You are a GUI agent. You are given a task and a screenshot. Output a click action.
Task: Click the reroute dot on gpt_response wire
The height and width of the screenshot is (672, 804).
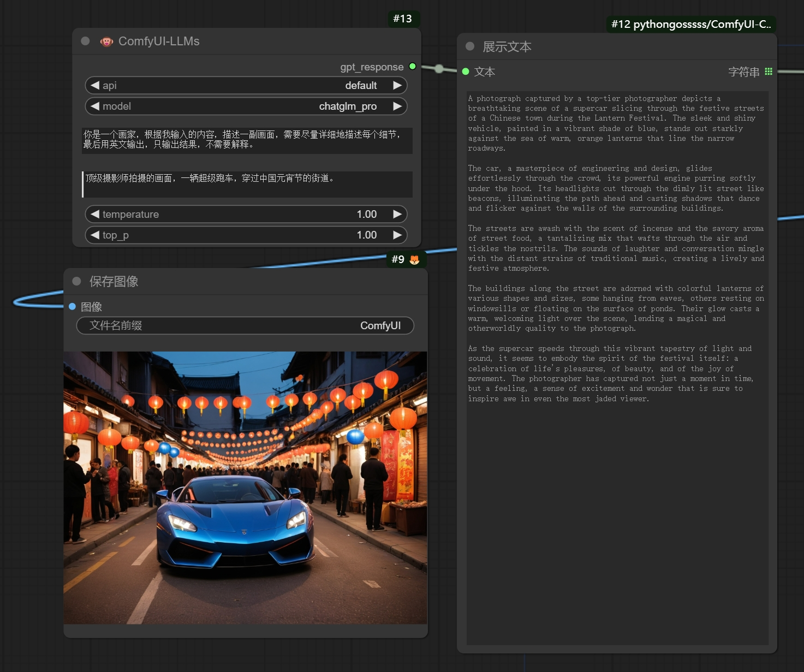[439, 68]
